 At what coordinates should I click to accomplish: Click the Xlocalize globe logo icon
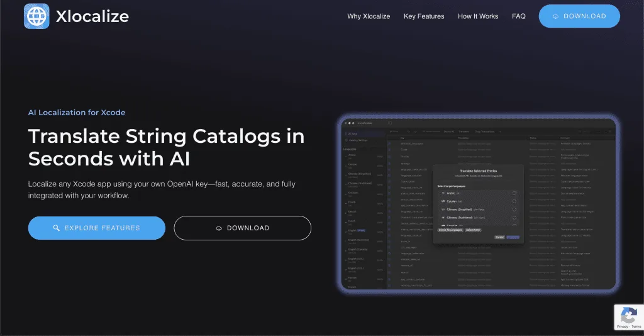pyautogui.click(x=36, y=16)
